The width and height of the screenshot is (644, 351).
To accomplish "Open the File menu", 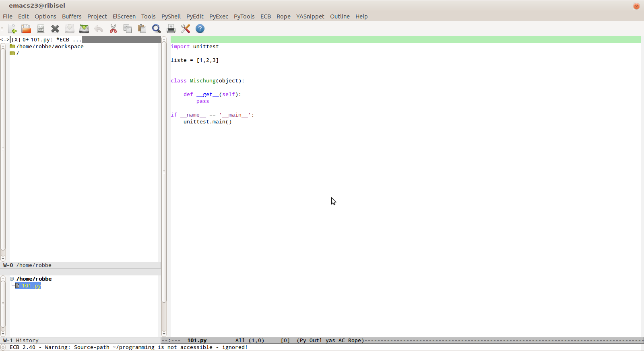I will (x=8, y=16).
